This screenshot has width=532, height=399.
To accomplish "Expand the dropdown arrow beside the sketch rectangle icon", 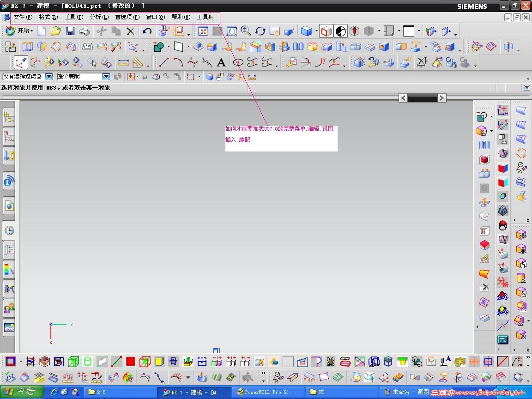I will point(188,47).
